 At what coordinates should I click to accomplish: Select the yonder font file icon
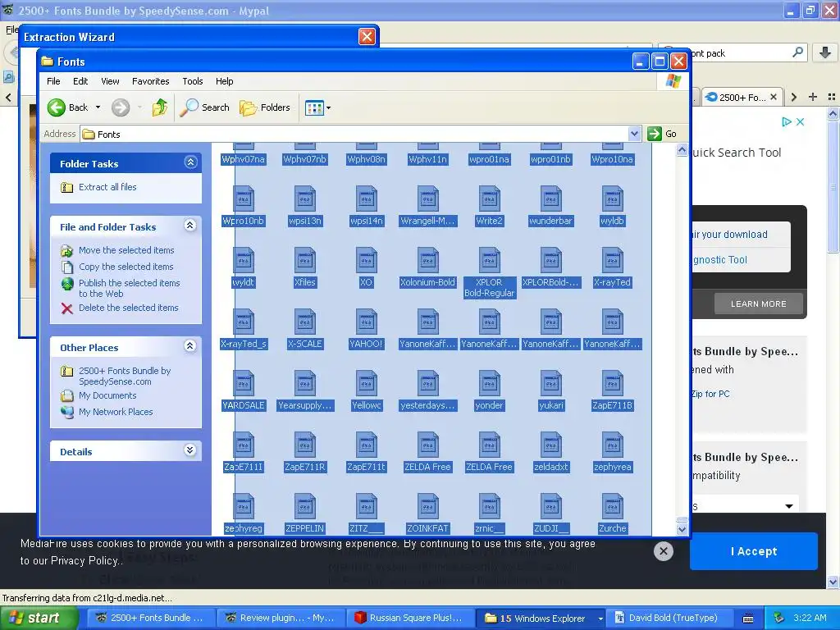[x=489, y=384]
